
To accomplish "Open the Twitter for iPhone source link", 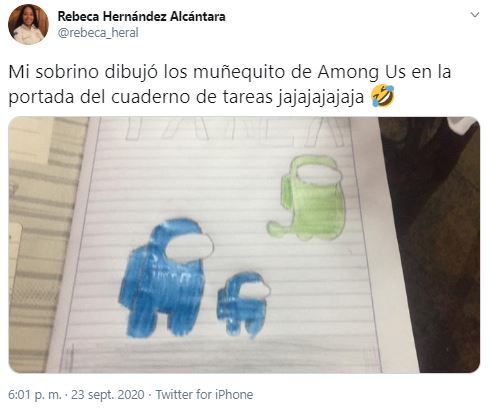I will tap(204, 395).
